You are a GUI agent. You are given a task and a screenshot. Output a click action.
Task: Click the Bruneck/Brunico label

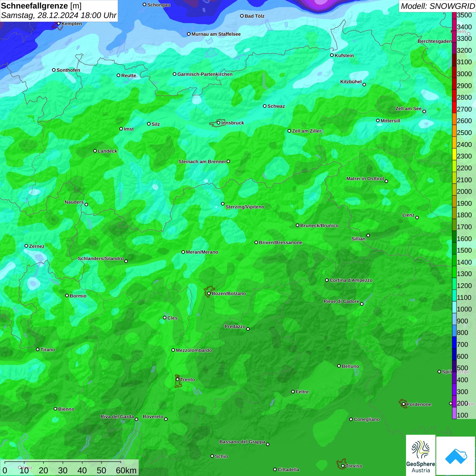pyautogui.click(x=319, y=225)
